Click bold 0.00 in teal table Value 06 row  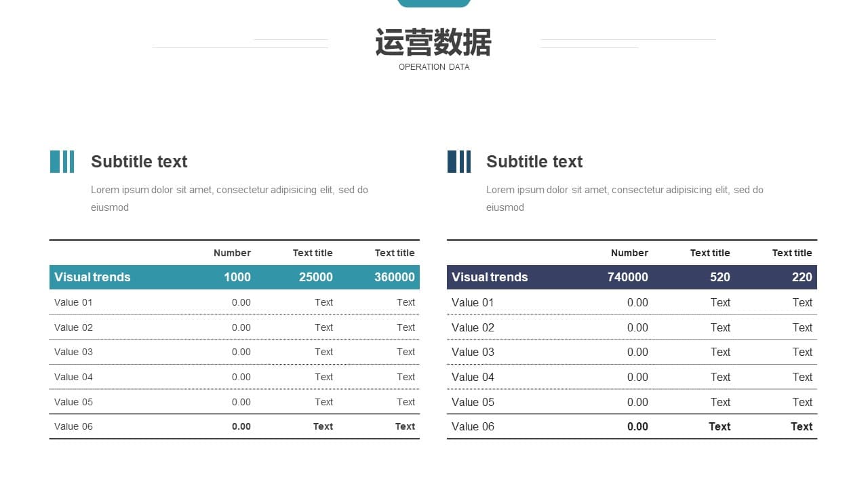click(241, 426)
